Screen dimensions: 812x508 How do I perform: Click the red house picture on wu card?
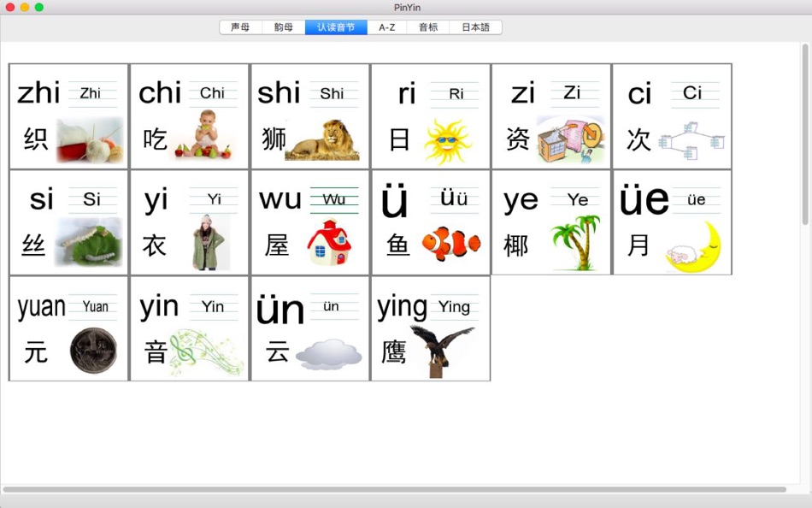[x=329, y=242]
